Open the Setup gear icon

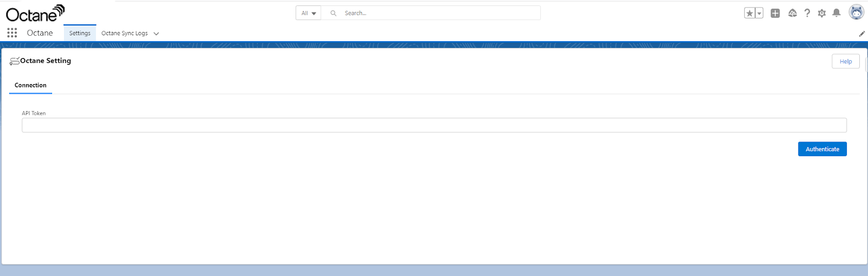822,13
